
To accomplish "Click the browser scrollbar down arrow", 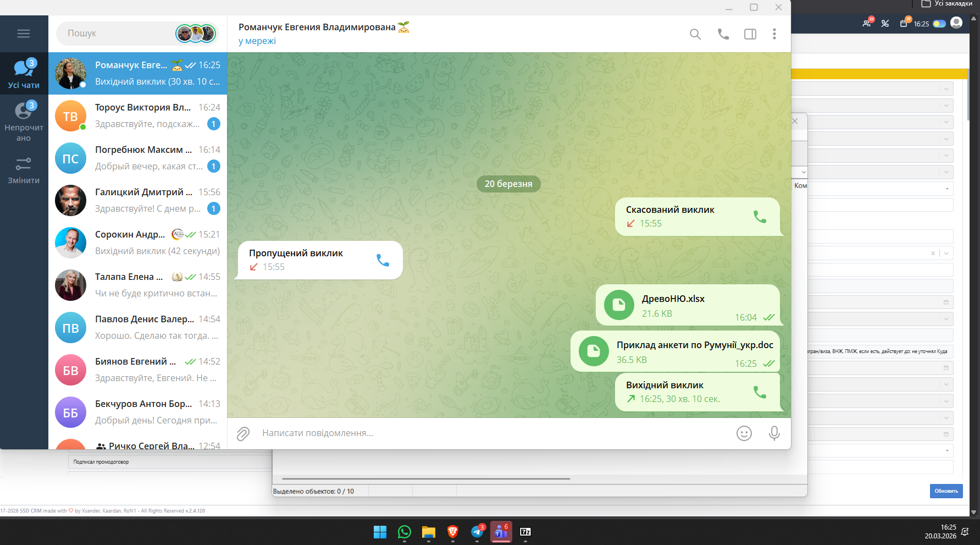I will click(975, 512).
